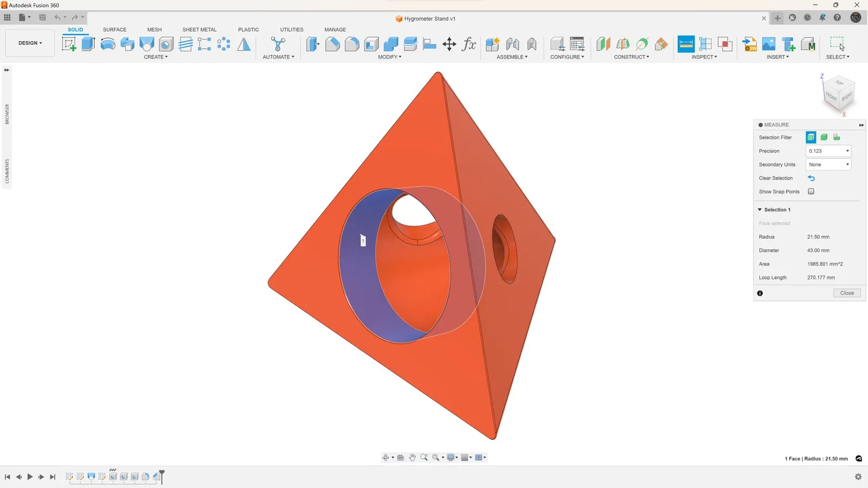The height and width of the screenshot is (488, 868).
Task: Open the Browser side panel
Action: coord(7,114)
